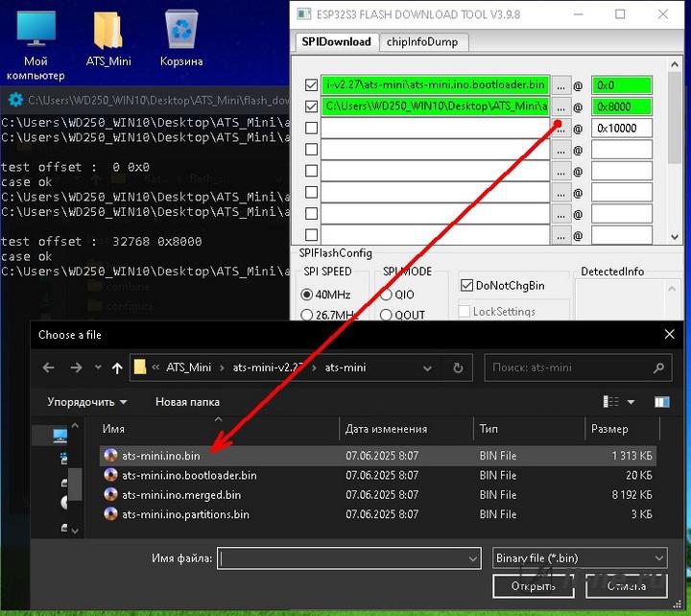Browse file for the 0x10000 row

(x=560, y=129)
